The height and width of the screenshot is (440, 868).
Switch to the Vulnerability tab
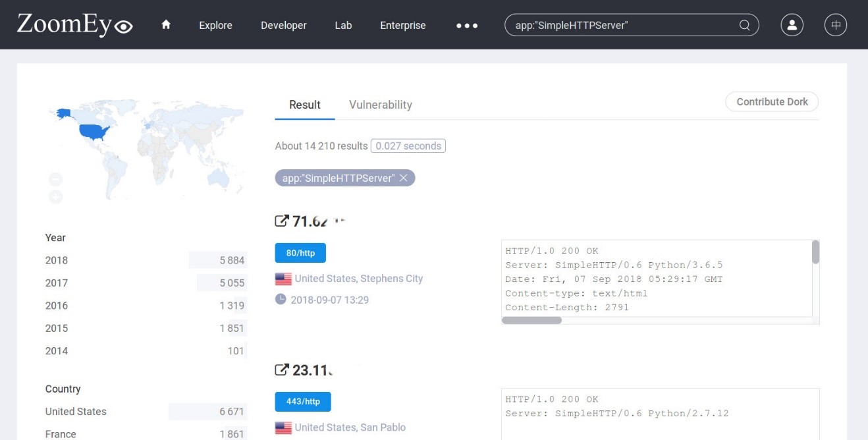[381, 105]
